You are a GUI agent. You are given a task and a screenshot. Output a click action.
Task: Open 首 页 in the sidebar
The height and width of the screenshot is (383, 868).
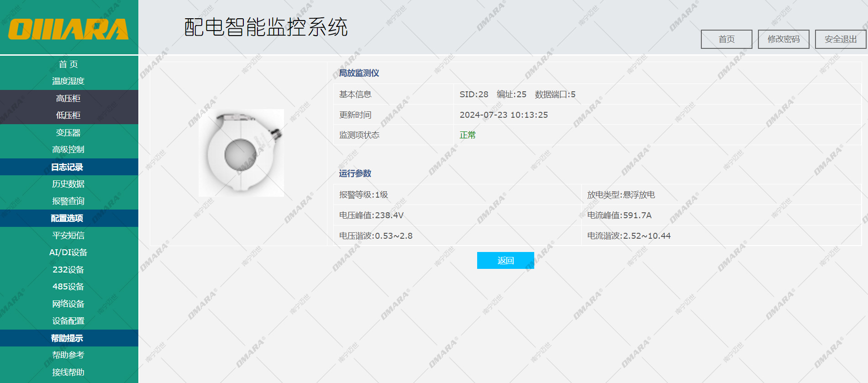pos(68,64)
